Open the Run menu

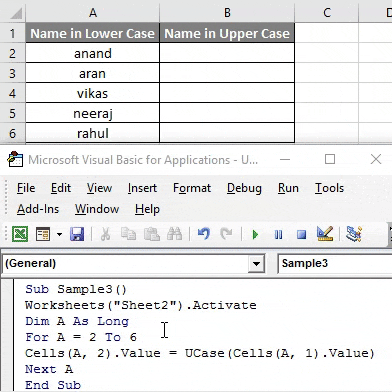coord(288,188)
